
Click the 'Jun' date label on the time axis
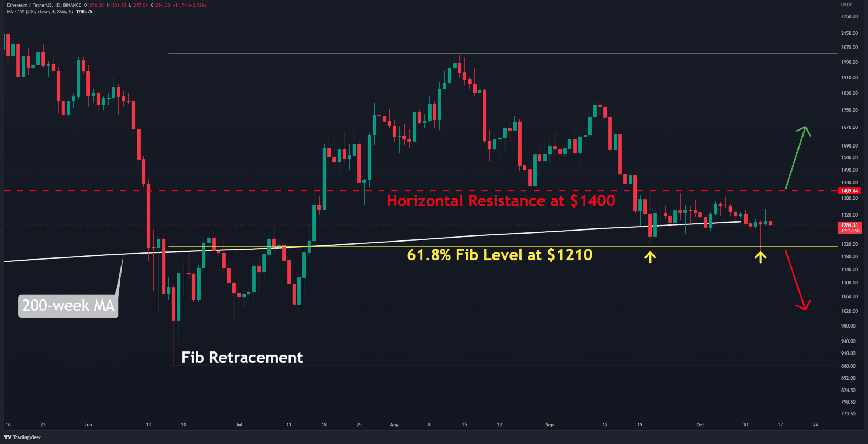(x=88, y=424)
